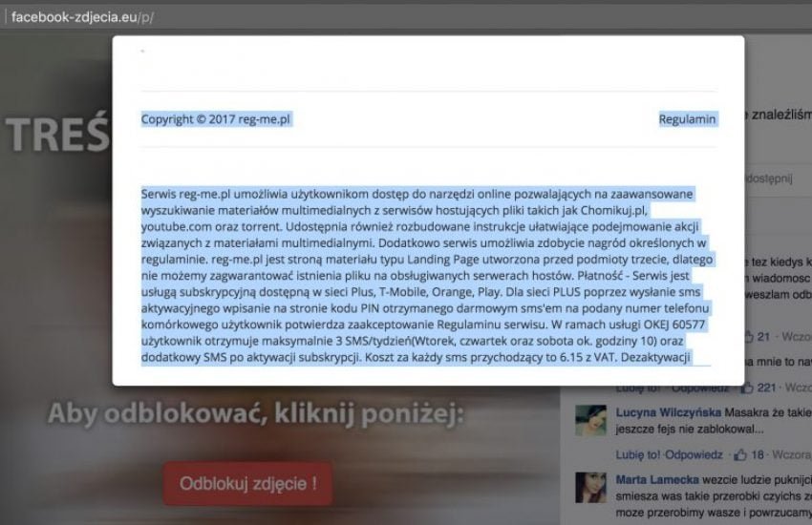Click the red Odblokuj zdjęcie ! button

tap(247, 484)
